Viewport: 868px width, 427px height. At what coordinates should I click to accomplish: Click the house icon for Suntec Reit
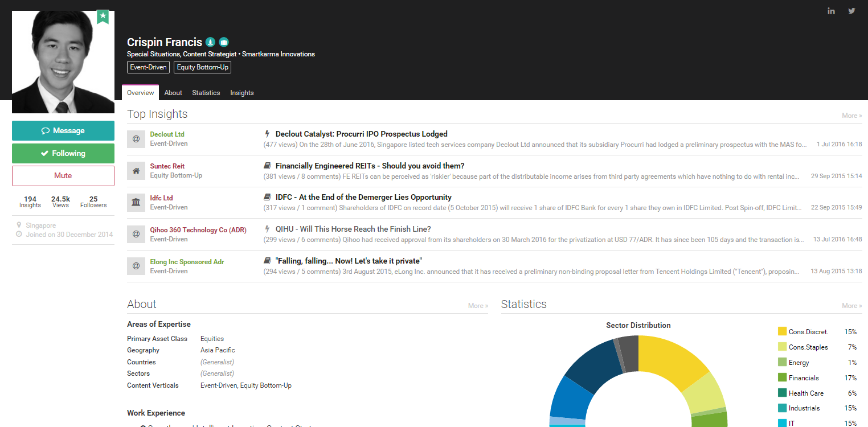click(136, 171)
